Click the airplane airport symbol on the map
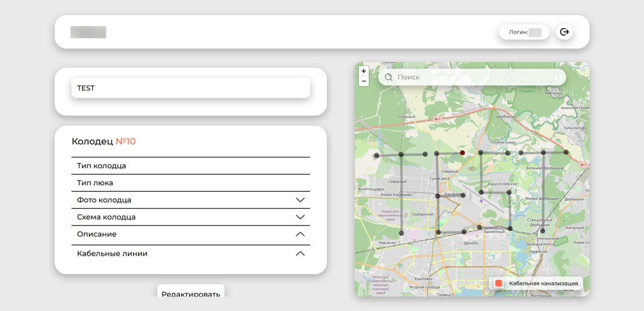Screen dimensions: 644x311 pos(481,201)
